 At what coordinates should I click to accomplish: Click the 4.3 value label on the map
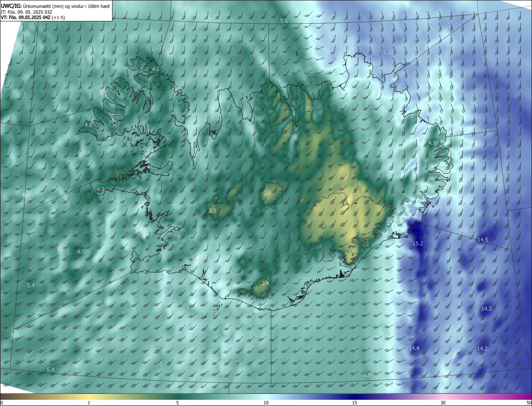pyautogui.click(x=100, y=189)
